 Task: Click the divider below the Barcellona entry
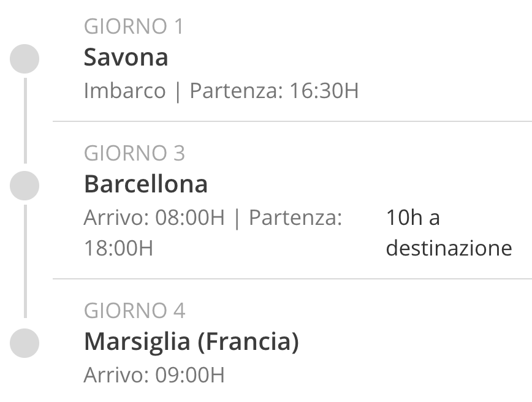[292, 279]
